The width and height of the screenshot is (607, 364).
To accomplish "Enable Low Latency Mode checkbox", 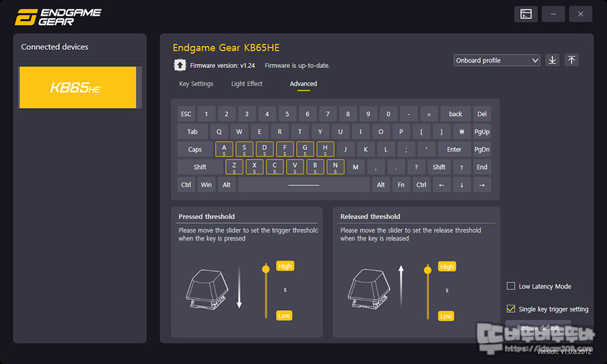I will click(511, 286).
